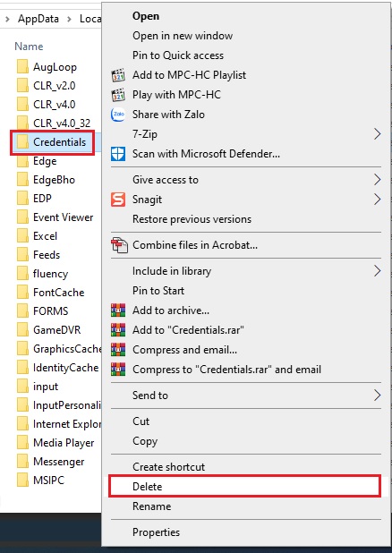This screenshot has height=553, width=392.
Task: Click the Name column header
Action: tap(29, 47)
